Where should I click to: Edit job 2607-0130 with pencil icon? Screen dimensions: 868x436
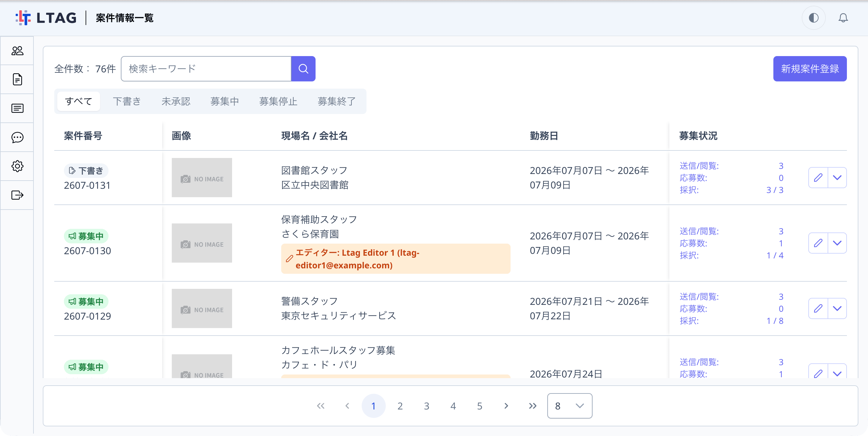click(x=818, y=243)
